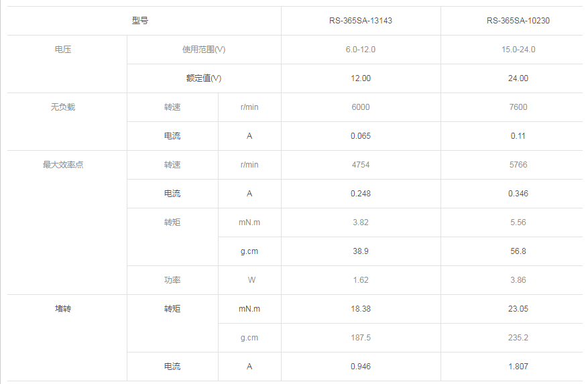
Task: Click the 堵转 category cell
Action: click(63, 309)
